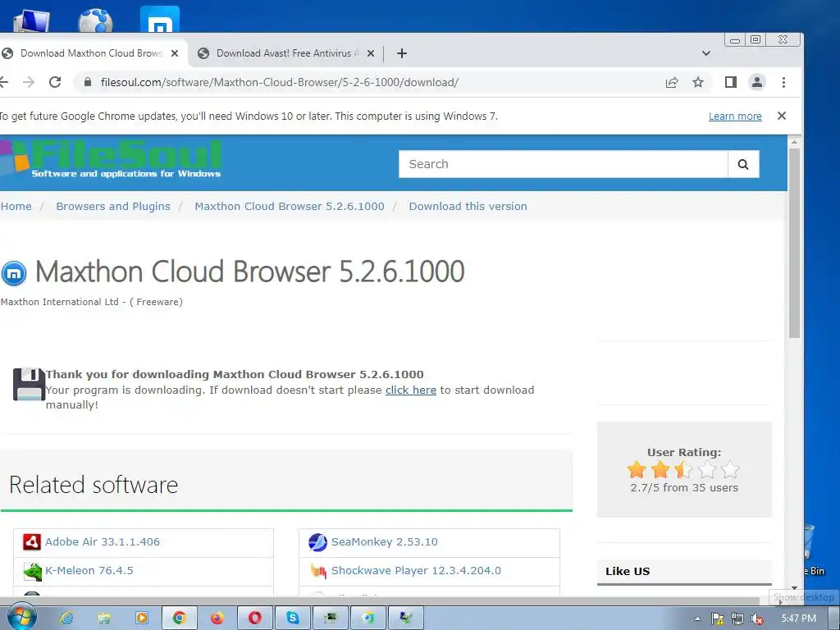
Task: Open Maxthon Cloud Browser 5.2.6.1000 breadcrumb
Action: pyautogui.click(x=290, y=206)
